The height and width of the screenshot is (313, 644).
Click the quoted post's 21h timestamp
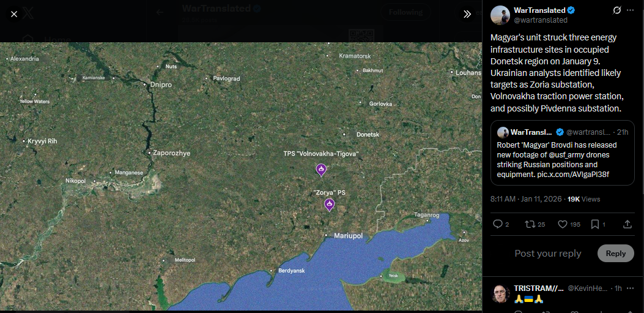tap(623, 132)
